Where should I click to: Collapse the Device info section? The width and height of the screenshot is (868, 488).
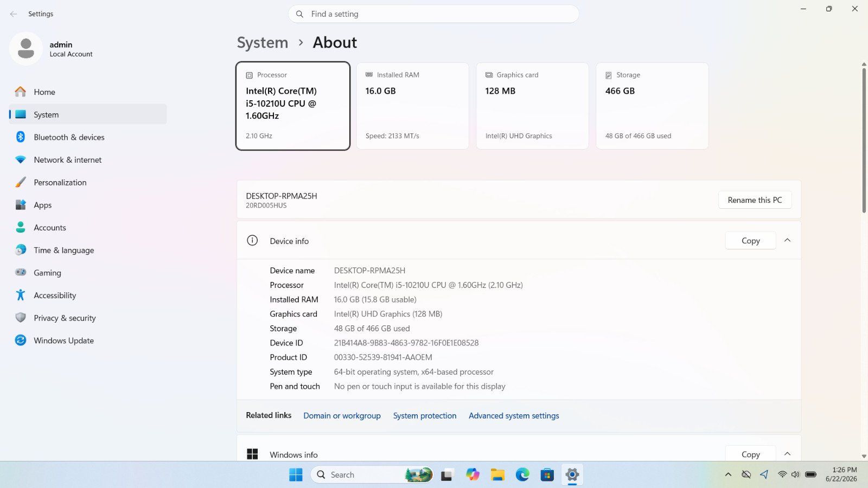[787, 240]
